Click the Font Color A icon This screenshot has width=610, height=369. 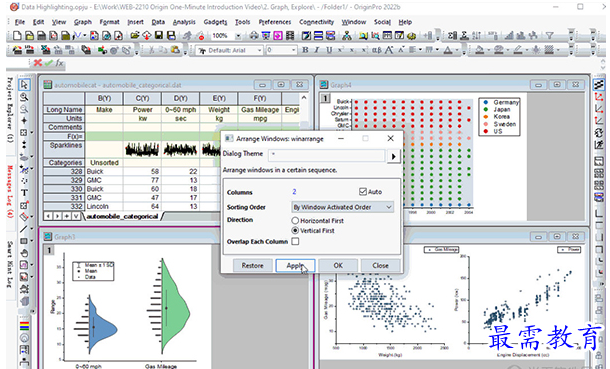[x=448, y=50]
